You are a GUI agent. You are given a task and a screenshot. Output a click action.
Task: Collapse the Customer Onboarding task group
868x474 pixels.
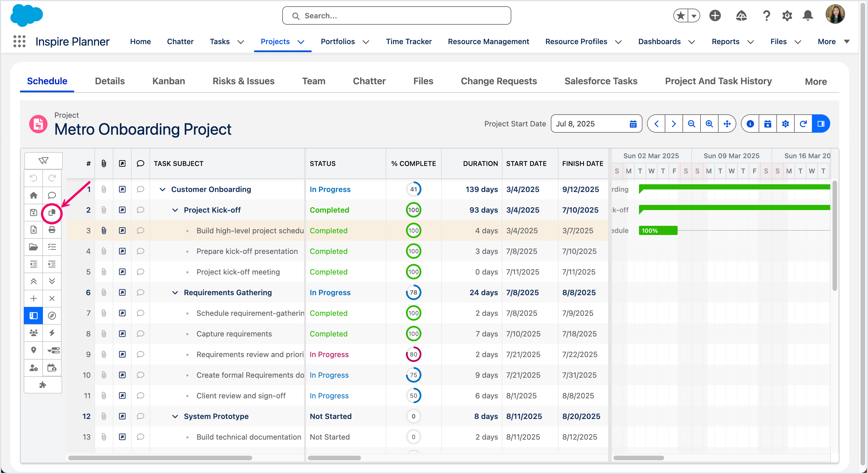(162, 189)
